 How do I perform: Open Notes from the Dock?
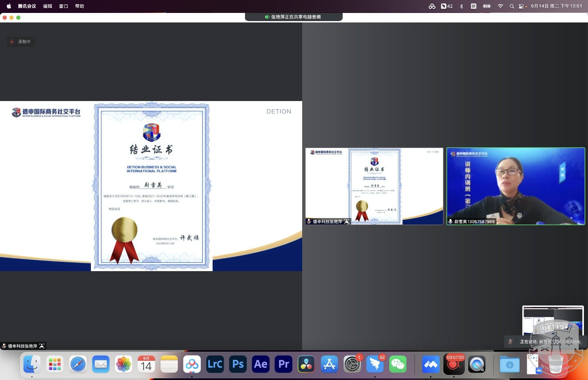pos(169,364)
